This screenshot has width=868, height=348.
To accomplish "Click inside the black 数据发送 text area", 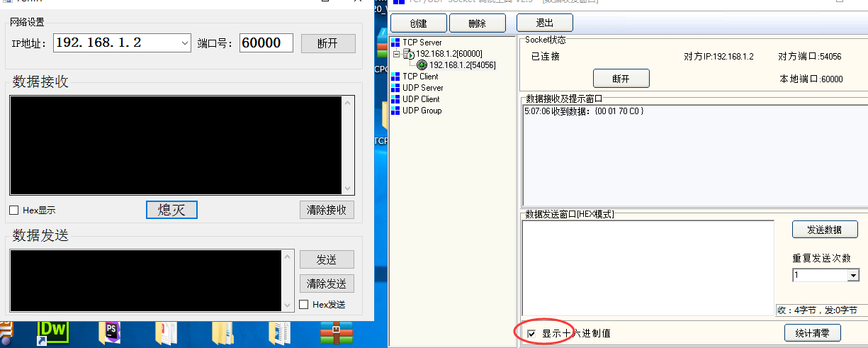I will [x=146, y=281].
